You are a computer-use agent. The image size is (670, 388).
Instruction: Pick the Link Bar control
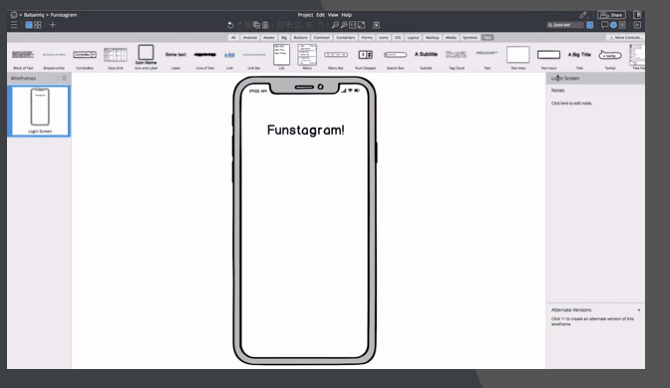[x=254, y=58]
